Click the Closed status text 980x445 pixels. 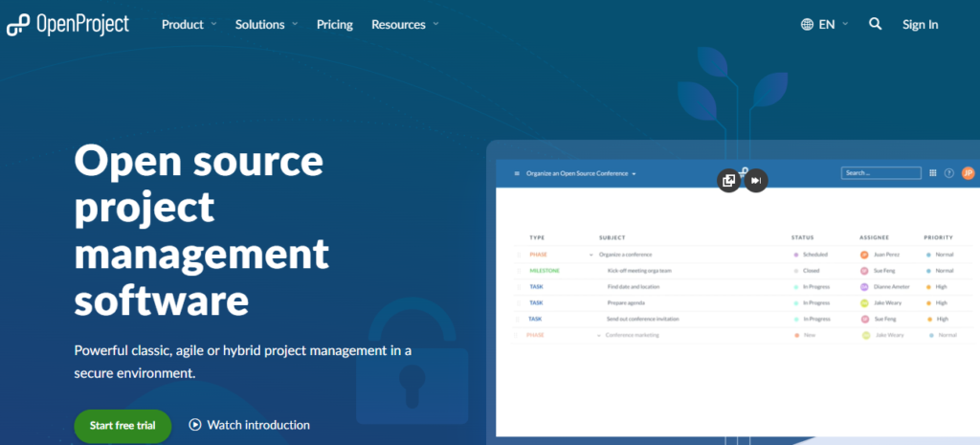point(812,271)
